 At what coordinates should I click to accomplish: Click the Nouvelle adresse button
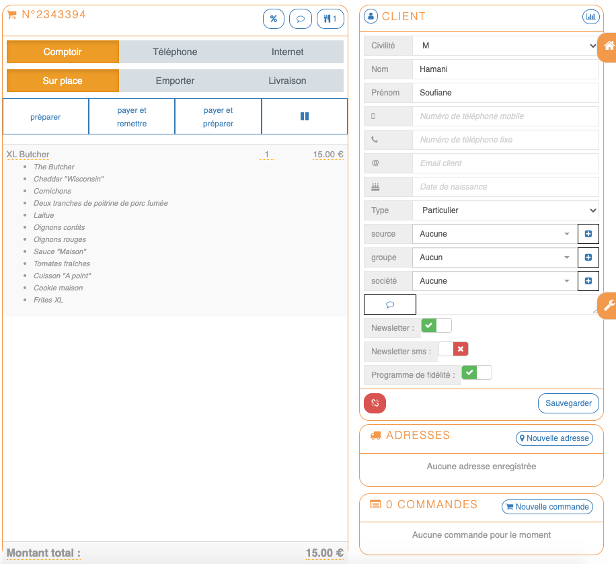click(554, 438)
